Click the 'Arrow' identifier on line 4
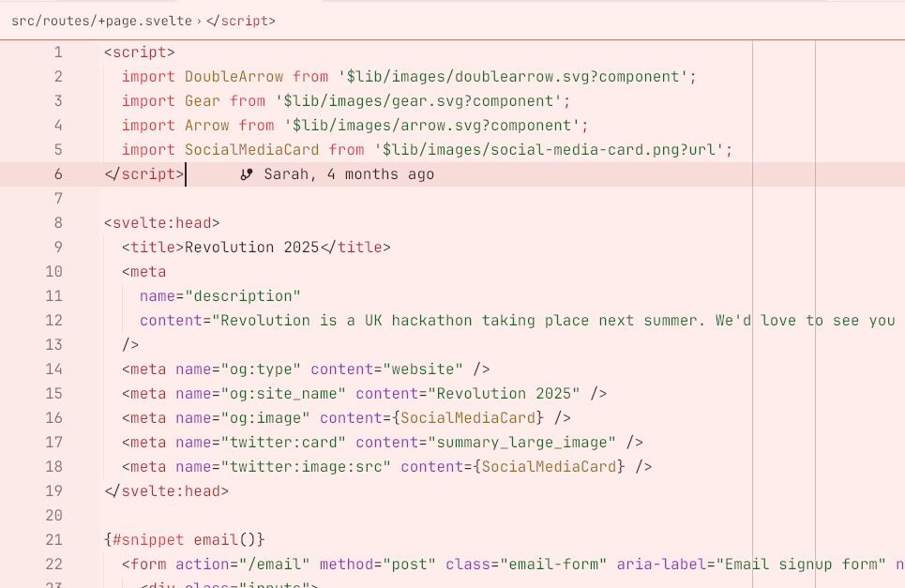Viewport: 905px width, 588px height. (x=207, y=126)
